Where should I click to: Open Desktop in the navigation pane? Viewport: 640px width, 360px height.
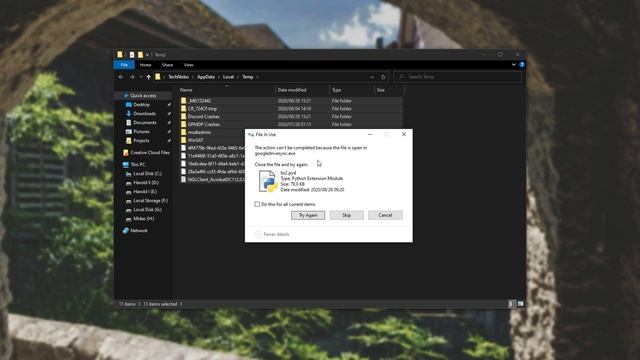[141, 104]
